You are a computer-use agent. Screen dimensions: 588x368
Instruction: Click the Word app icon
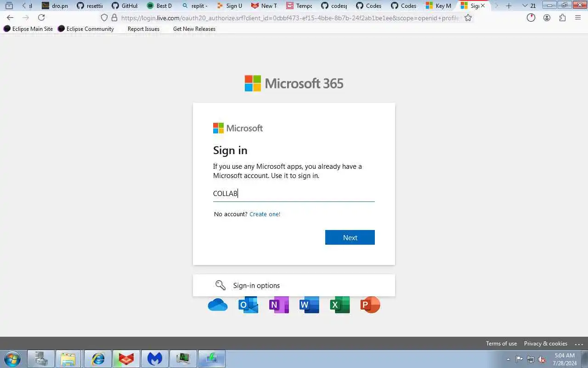309,305
